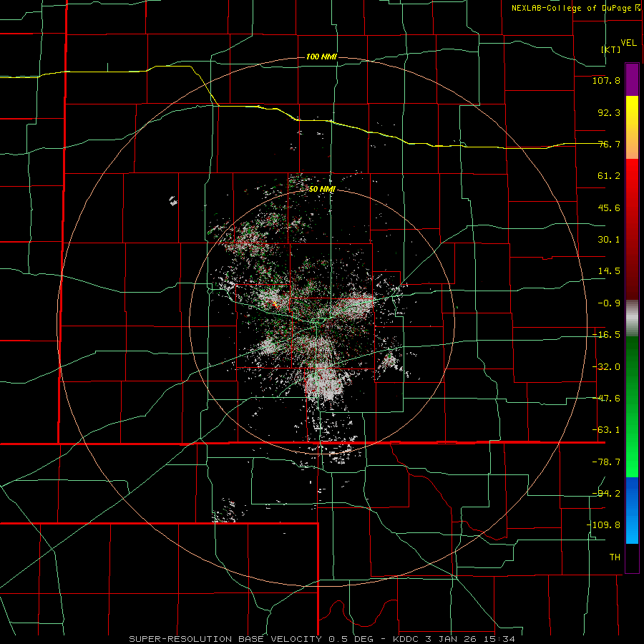Viewport: 644px width, 644px height.
Task: Select the 92.3 velocity scale value
Action: (x=609, y=112)
